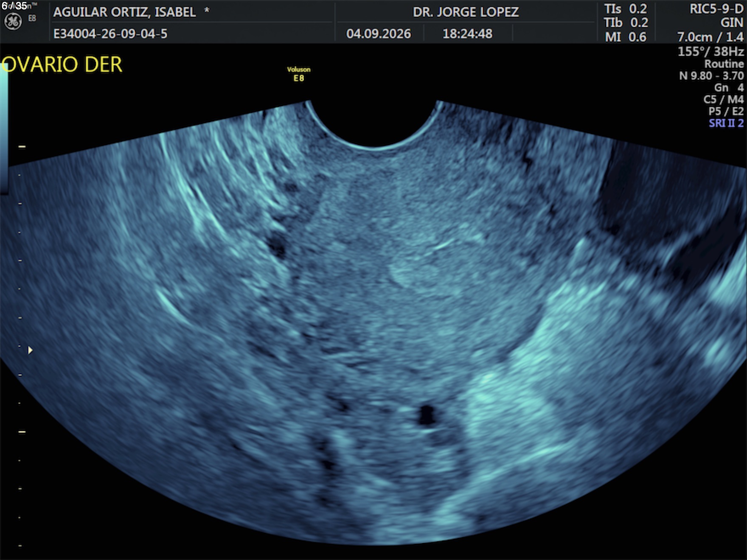Click the 7.0cm depth setting

pyautogui.click(x=694, y=37)
